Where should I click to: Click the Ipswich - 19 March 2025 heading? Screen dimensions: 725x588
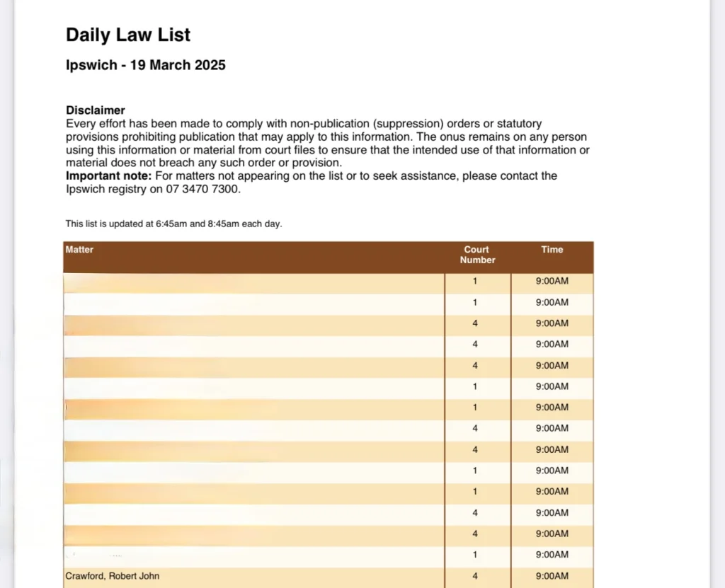click(x=145, y=65)
